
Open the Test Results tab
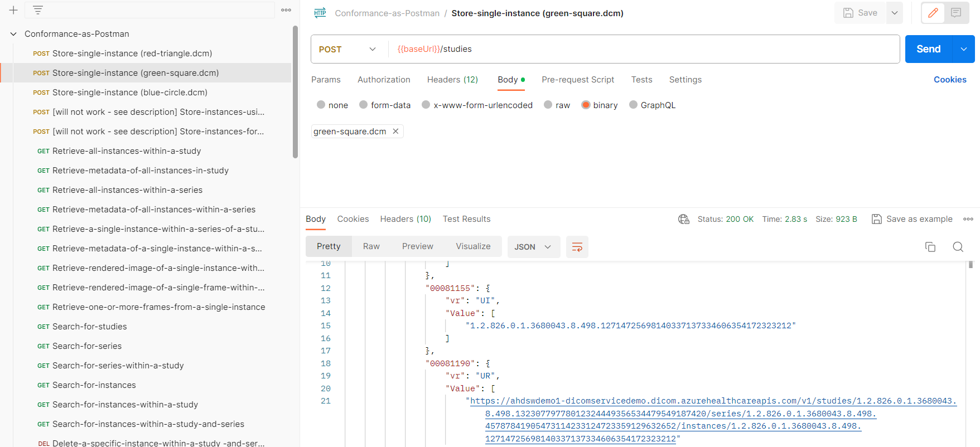coord(467,219)
